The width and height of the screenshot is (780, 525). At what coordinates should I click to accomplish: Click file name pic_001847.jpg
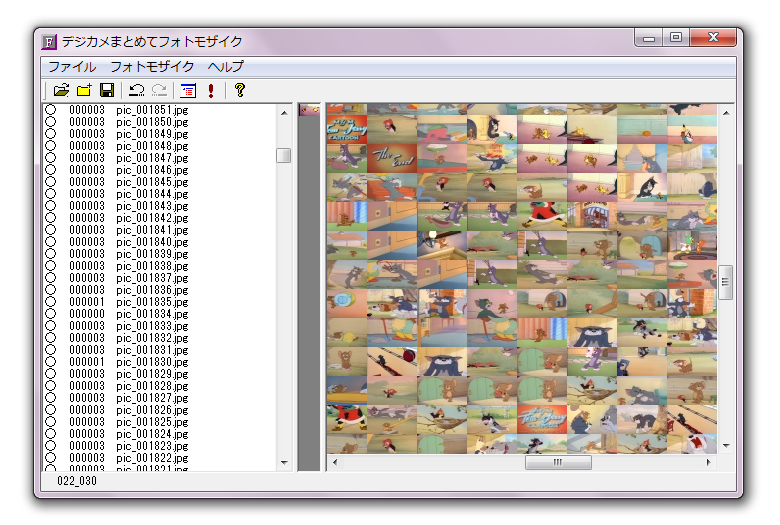click(x=152, y=158)
